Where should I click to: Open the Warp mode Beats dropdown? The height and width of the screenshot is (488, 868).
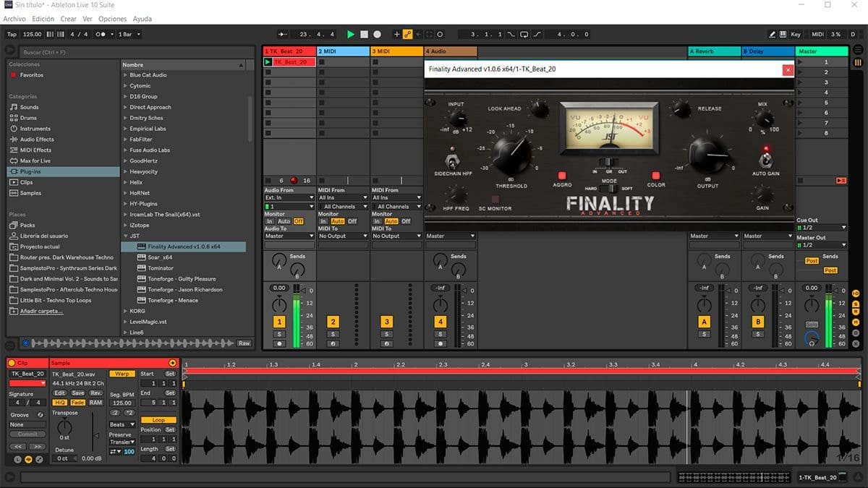click(122, 424)
